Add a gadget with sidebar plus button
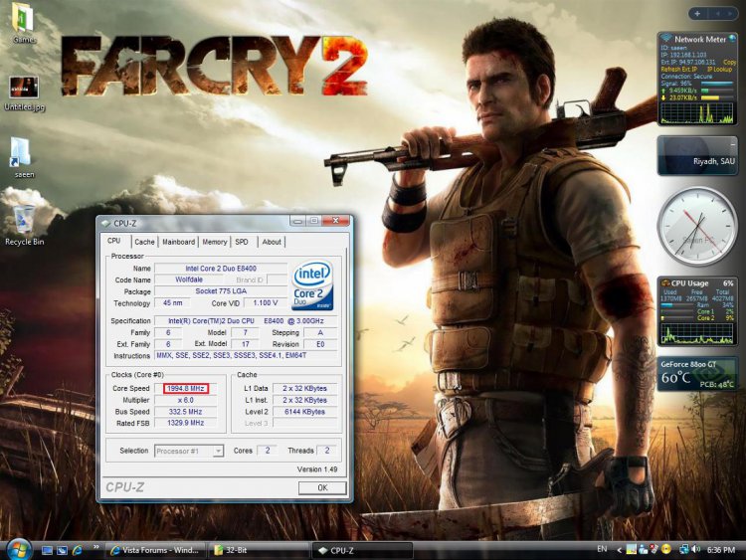Image resolution: width=746 pixels, height=560 pixels. 697,14
